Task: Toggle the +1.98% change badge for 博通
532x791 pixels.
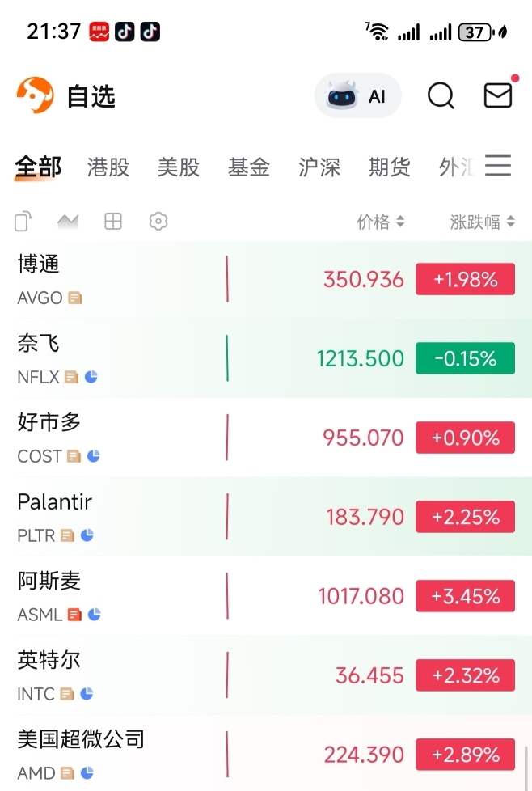Action: (465, 280)
